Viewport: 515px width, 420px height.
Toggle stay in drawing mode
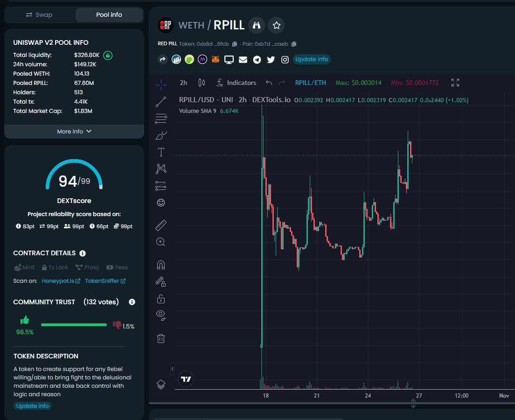[x=161, y=282]
